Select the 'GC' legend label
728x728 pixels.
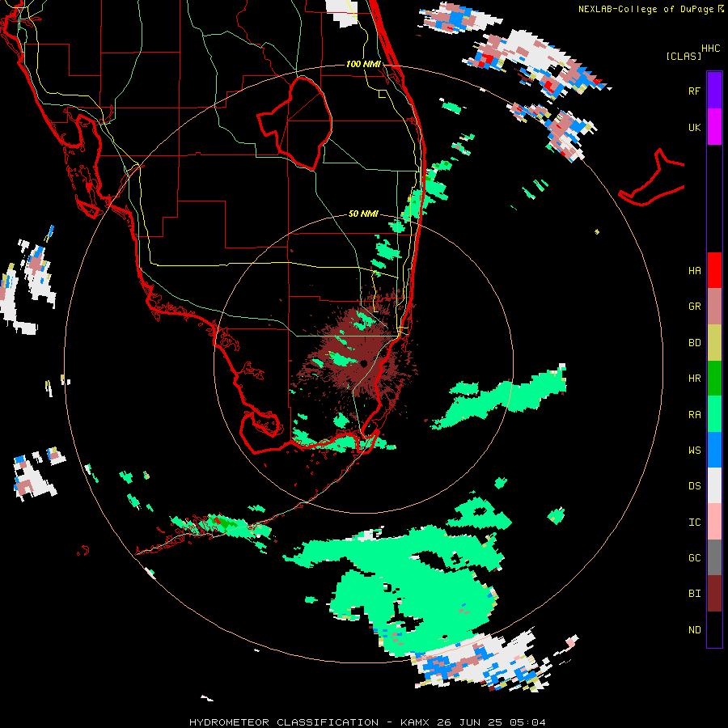694,557
